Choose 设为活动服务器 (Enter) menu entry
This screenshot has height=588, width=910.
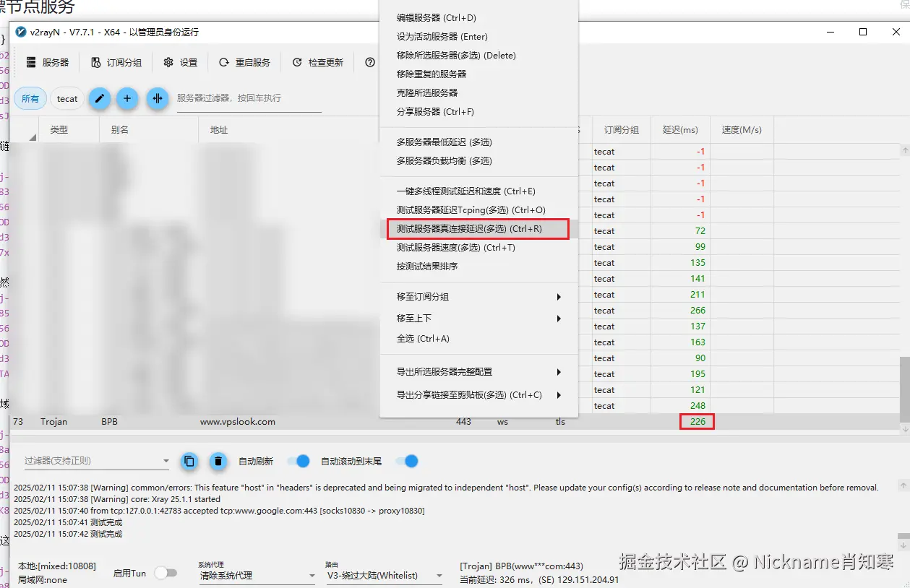point(478,37)
